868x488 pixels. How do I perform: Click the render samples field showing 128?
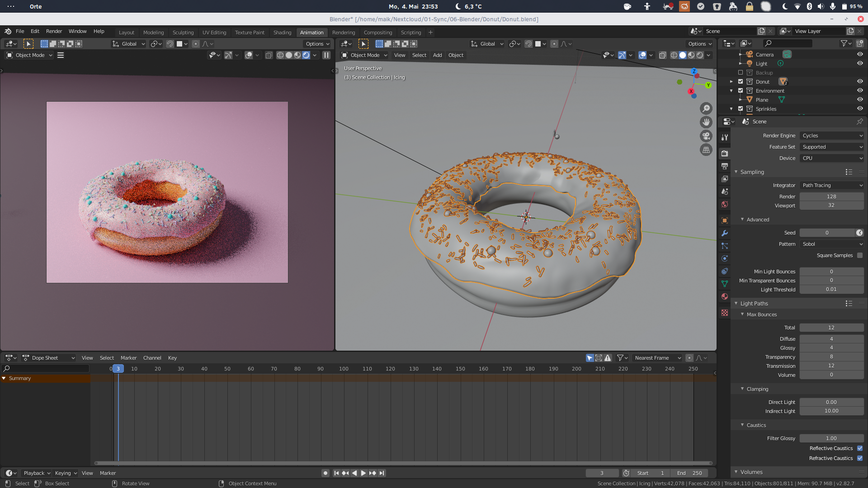[x=831, y=197]
